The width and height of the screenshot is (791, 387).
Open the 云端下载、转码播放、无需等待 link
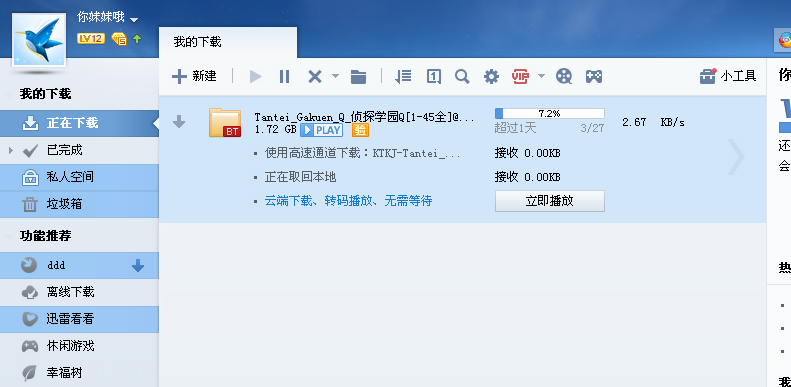click(x=348, y=201)
